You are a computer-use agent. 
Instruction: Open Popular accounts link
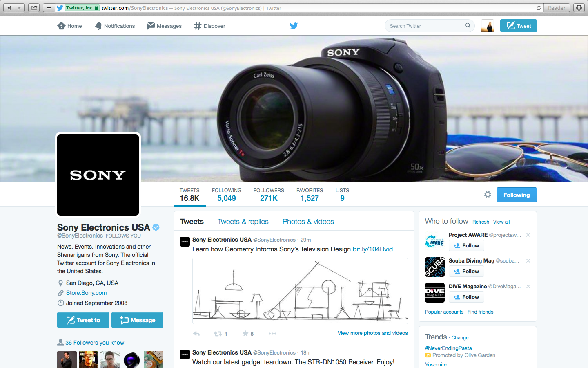(444, 312)
